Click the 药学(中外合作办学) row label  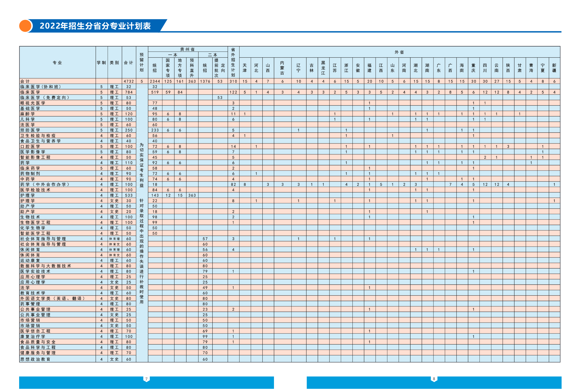[45, 185]
